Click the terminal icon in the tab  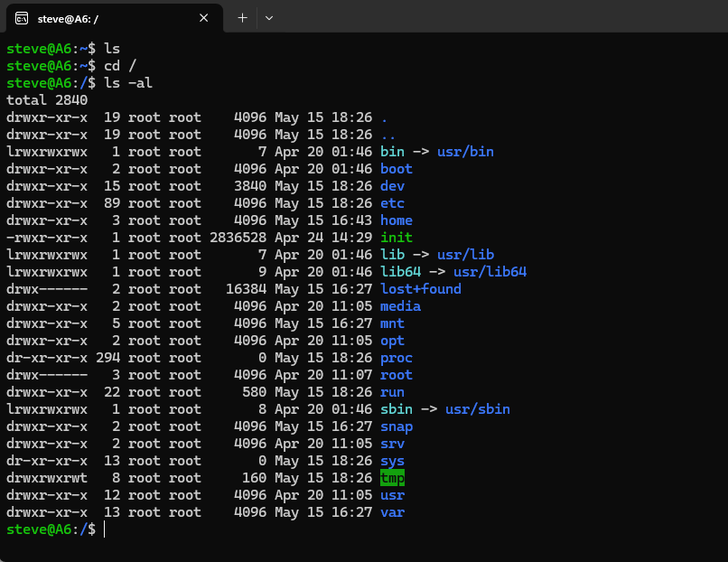(x=22, y=19)
